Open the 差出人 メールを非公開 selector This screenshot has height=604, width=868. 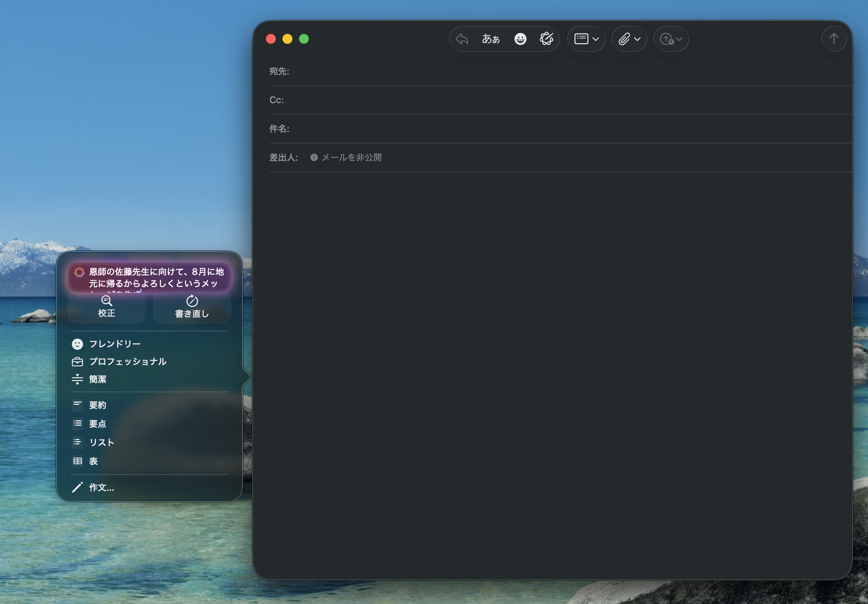[x=346, y=157]
